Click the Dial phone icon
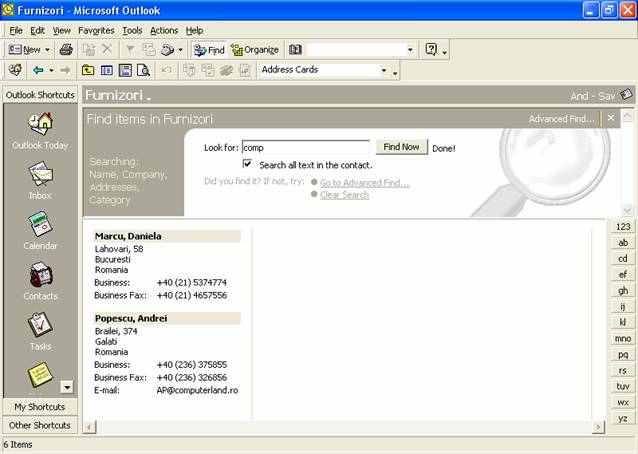This screenshot has height=454, width=638. tap(167, 50)
